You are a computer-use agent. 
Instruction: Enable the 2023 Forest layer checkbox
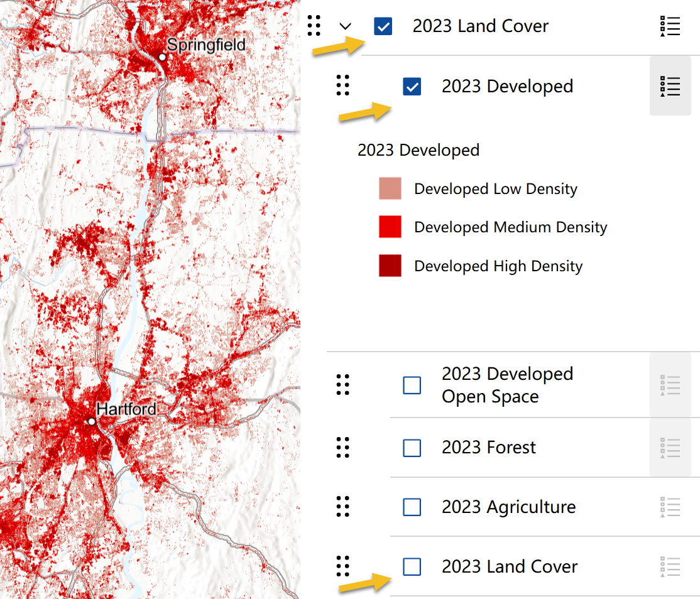click(412, 448)
